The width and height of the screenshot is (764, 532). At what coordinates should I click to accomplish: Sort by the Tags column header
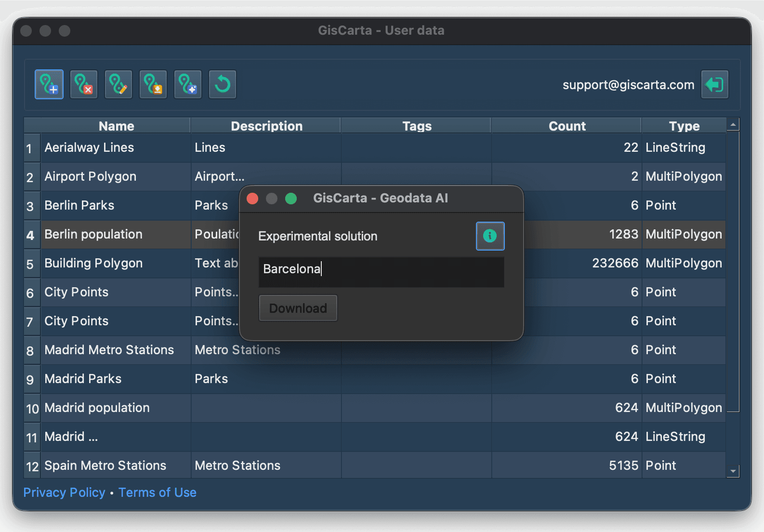click(417, 126)
